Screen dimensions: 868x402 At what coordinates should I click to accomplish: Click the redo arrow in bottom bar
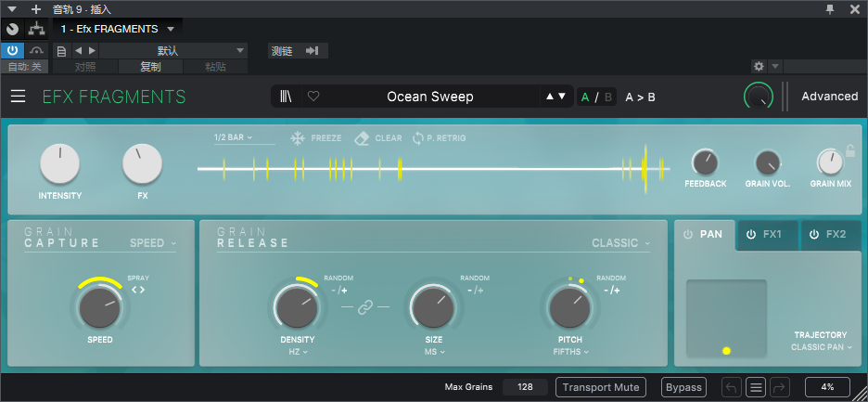tap(780, 387)
